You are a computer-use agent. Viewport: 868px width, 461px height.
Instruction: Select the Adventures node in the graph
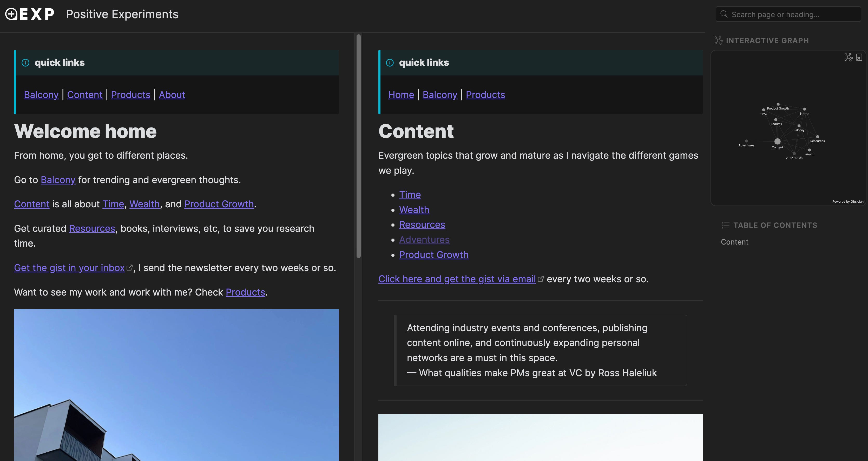[746, 141]
